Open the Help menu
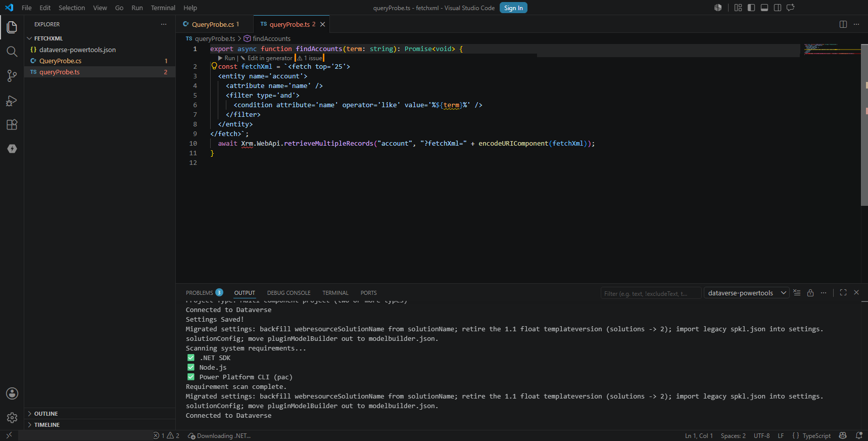Image resolution: width=868 pixels, height=441 pixels. point(190,8)
